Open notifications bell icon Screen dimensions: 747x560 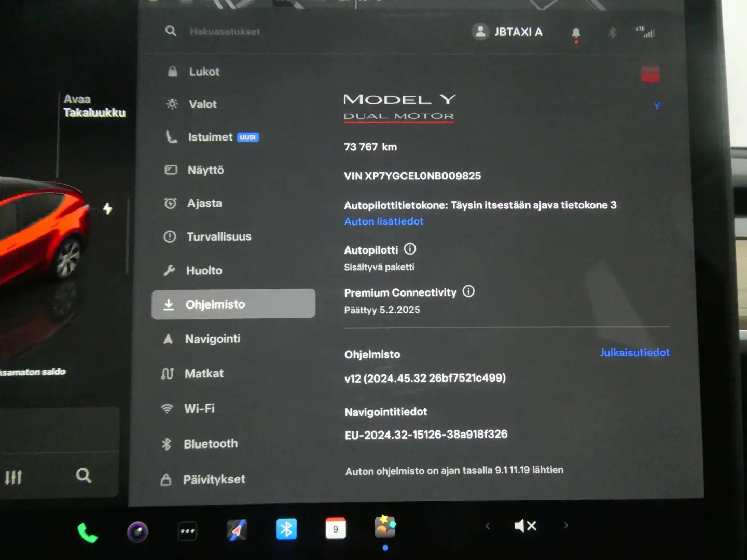click(x=576, y=34)
